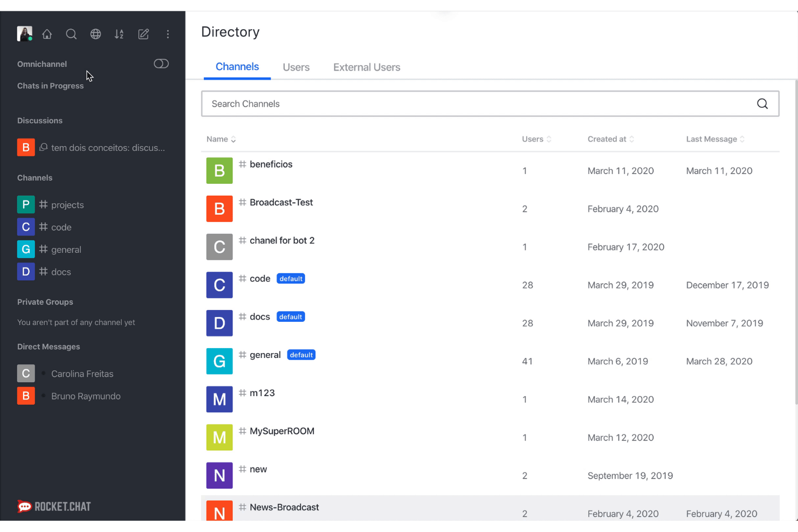Viewport: 798px width, 532px height.
Task: Click Chats in Progress sidebar heading
Action: coord(50,86)
